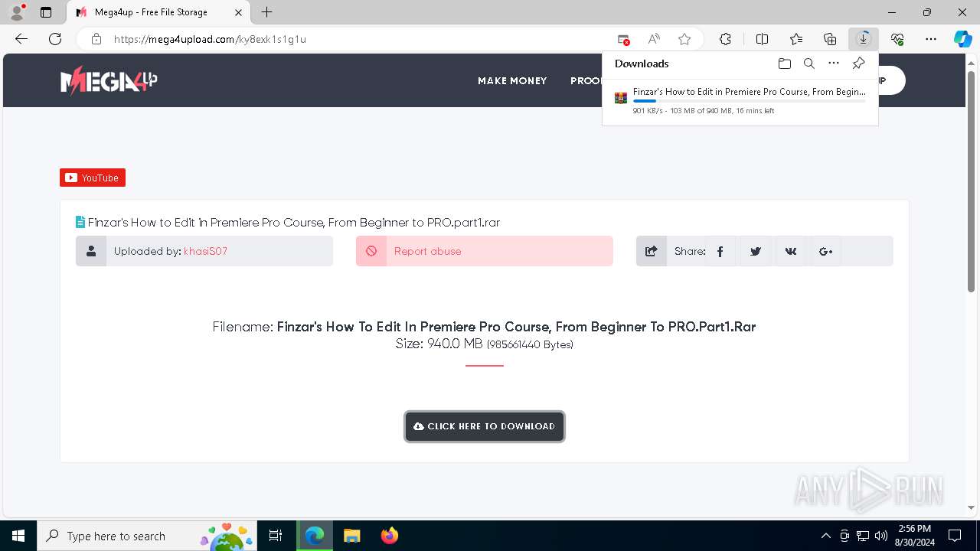Open the Split screen icon

pos(762,39)
